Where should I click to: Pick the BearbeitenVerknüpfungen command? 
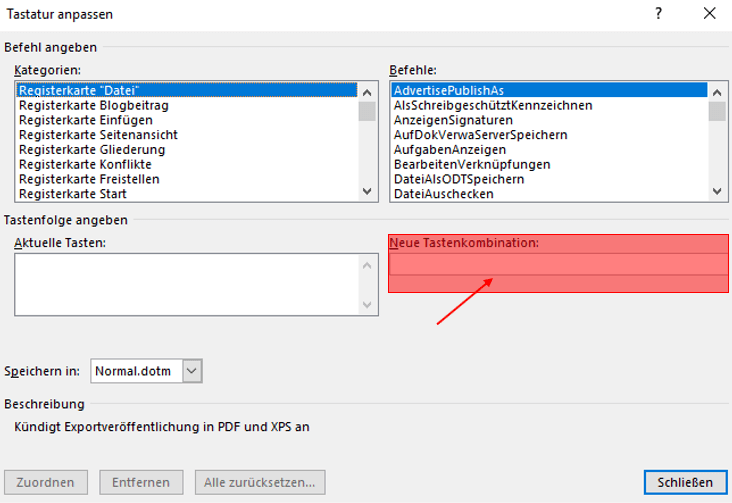point(472,164)
